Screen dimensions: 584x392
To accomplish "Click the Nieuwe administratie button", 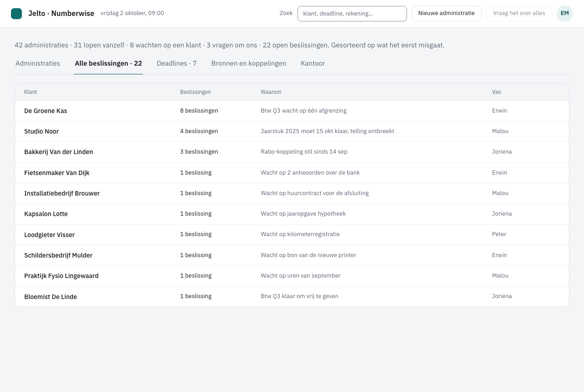I will coord(447,14).
